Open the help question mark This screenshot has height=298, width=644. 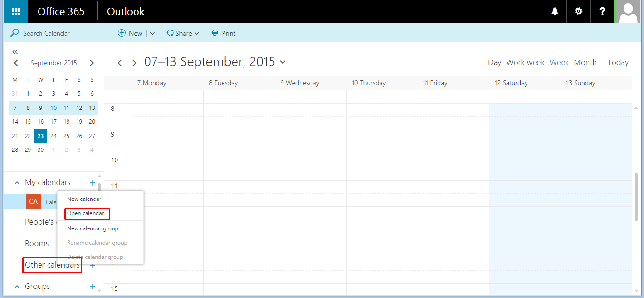(602, 11)
